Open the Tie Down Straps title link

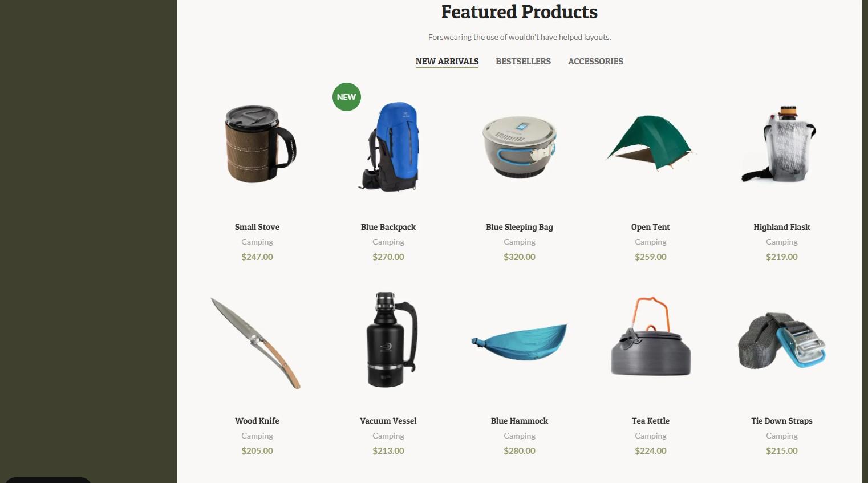(x=782, y=421)
